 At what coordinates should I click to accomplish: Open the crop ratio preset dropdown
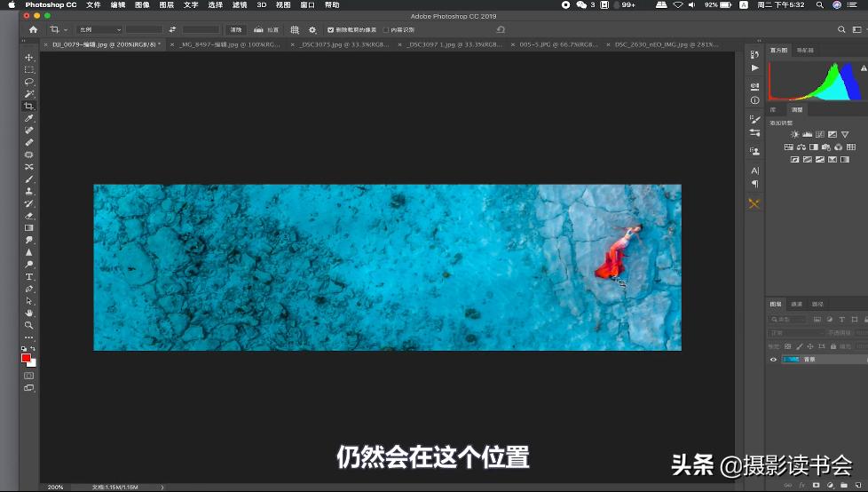[99, 29]
